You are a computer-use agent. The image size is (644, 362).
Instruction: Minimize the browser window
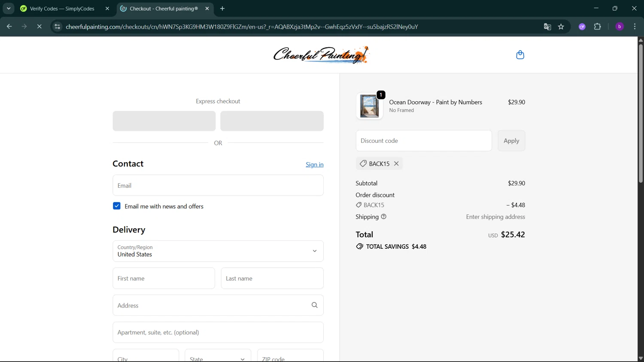click(x=596, y=8)
